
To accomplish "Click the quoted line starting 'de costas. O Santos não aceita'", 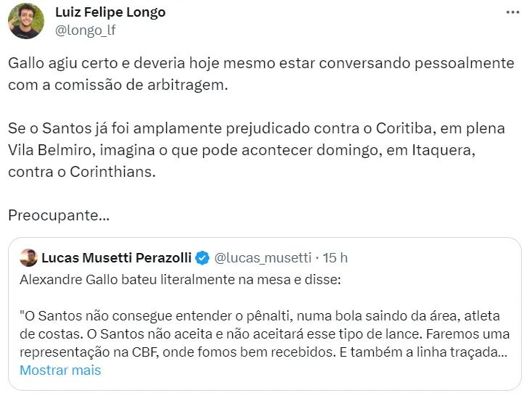I will click(x=264, y=333).
